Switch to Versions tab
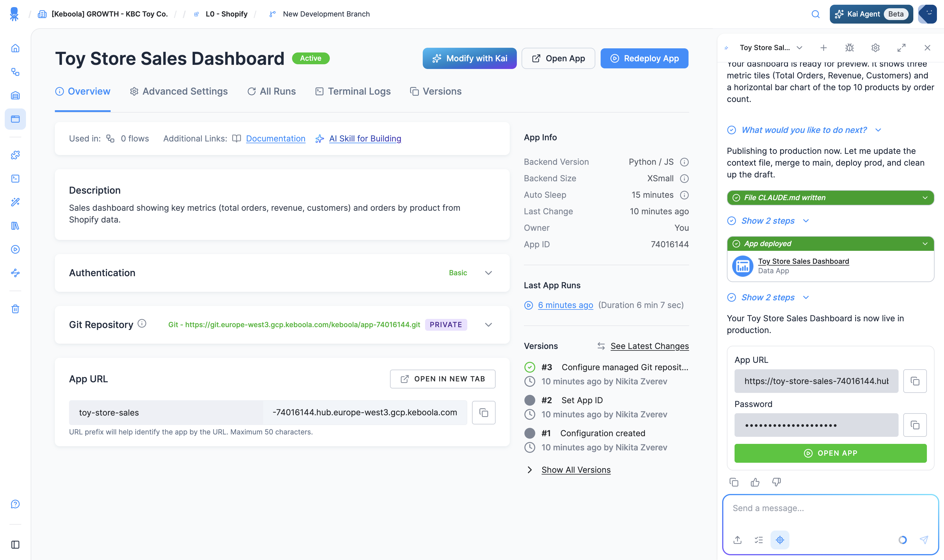944x560 pixels. click(436, 91)
